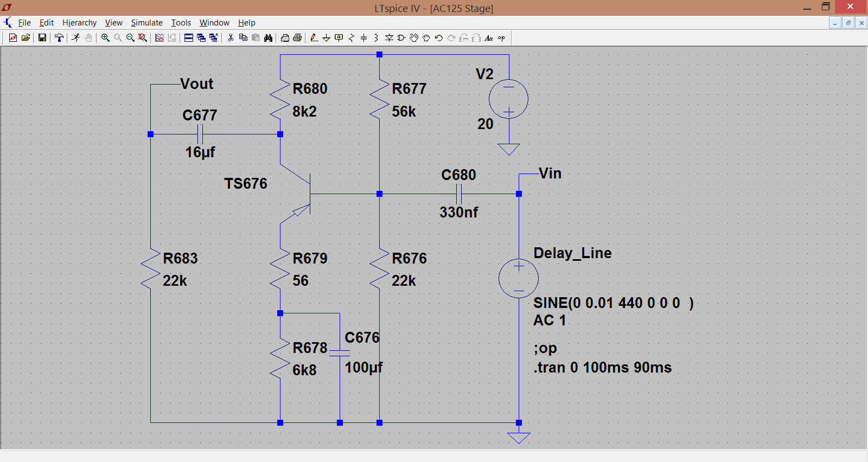Click the Zoom Out magnifier icon
This screenshot has height=462, width=868.
tap(130, 37)
